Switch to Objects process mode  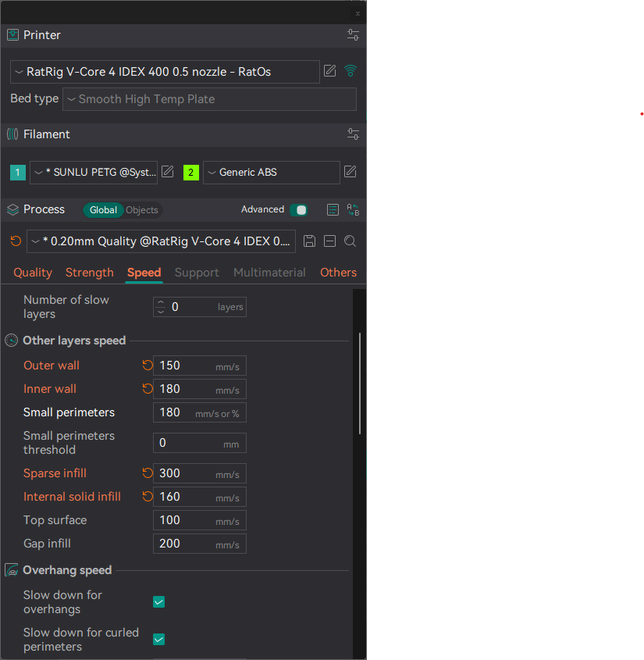[x=142, y=210]
